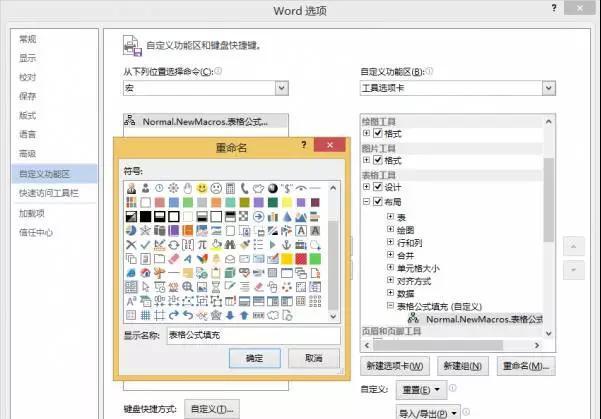Select the blue down arrow symbol

(x=230, y=315)
